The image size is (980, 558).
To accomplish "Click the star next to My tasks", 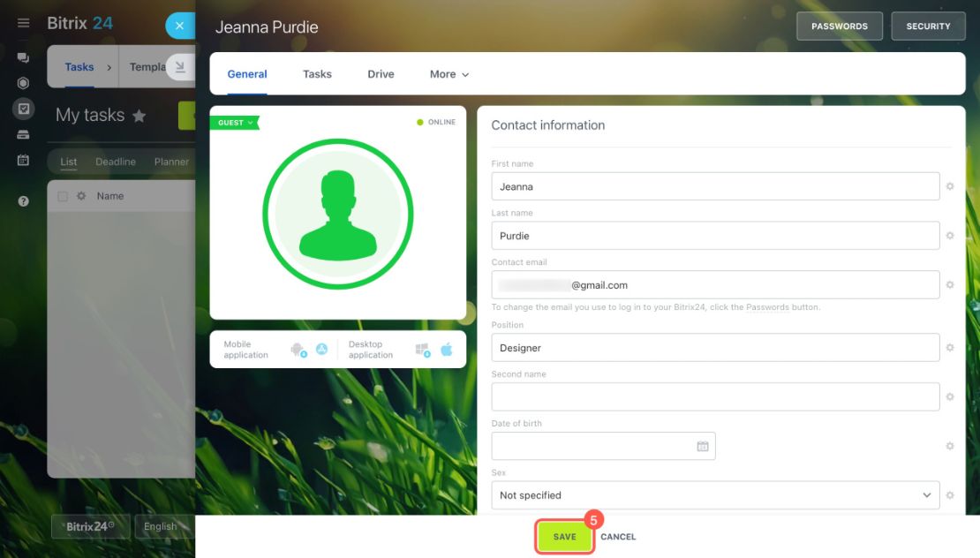I will point(139,116).
